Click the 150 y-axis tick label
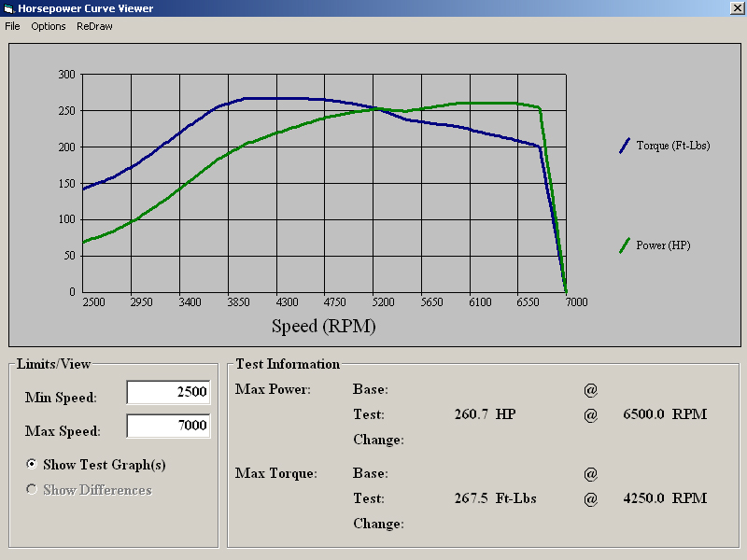The width and height of the screenshot is (747, 560). [x=66, y=183]
